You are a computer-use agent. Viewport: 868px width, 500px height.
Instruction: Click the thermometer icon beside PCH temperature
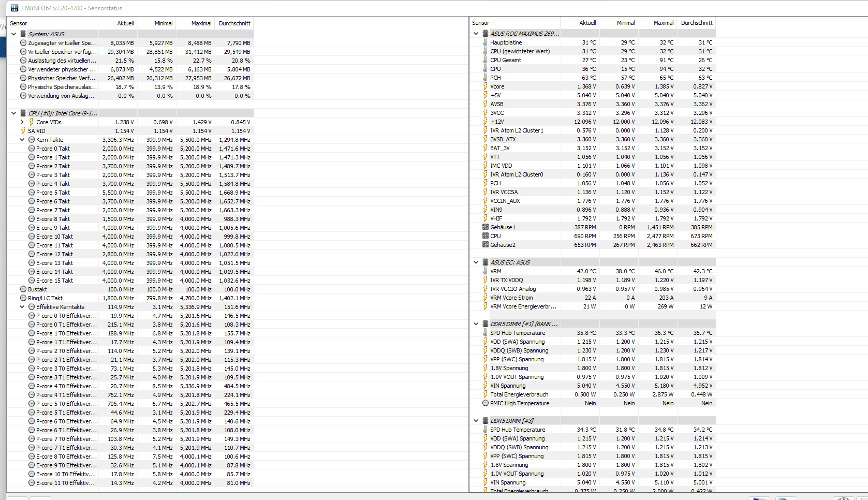click(x=485, y=78)
